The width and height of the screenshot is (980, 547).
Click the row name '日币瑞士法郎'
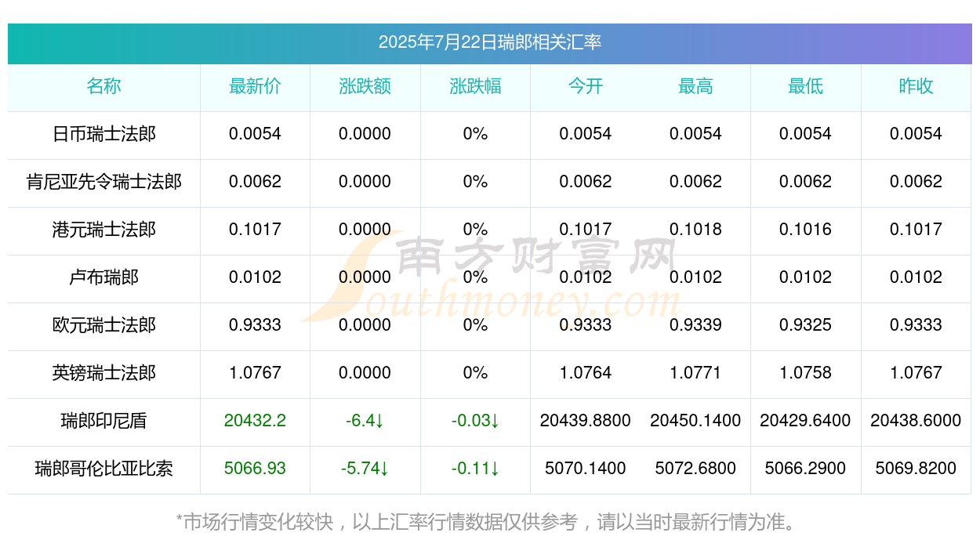coord(104,134)
